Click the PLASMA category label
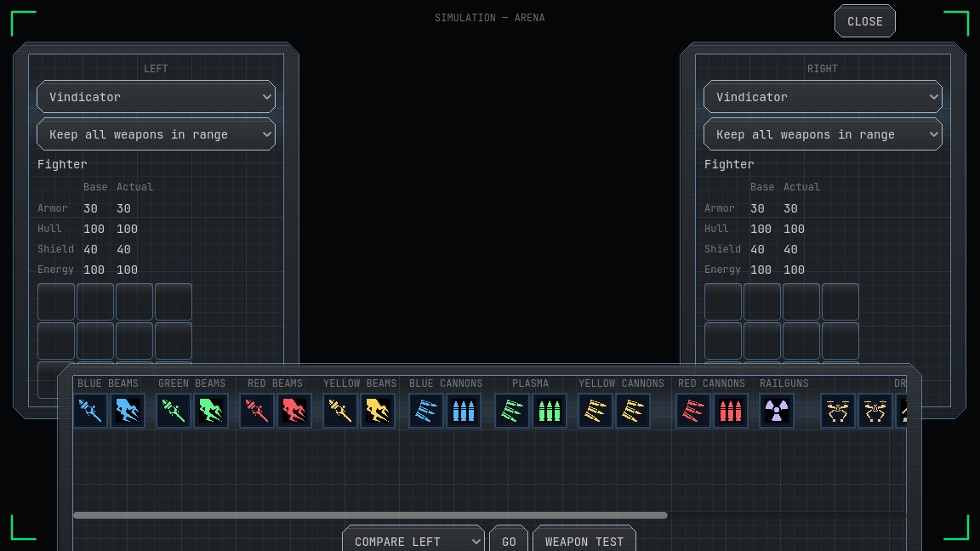This screenshot has width=980, height=551. 531,383
